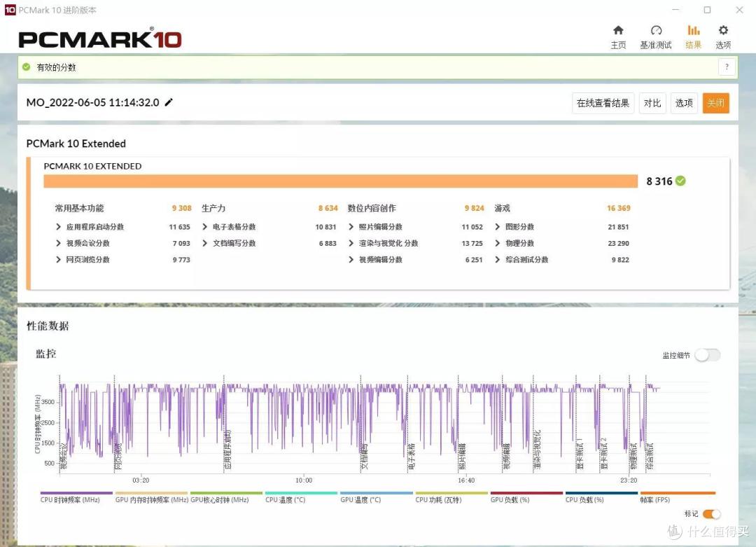Click 在线查看结果 button
Image resolution: width=756 pixels, height=547 pixels.
pos(603,103)
